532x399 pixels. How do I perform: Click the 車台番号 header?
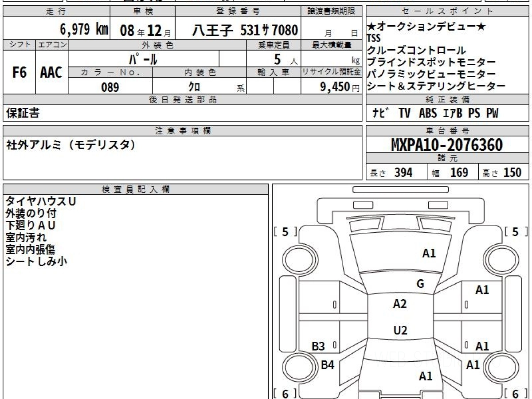coord(448,131)
